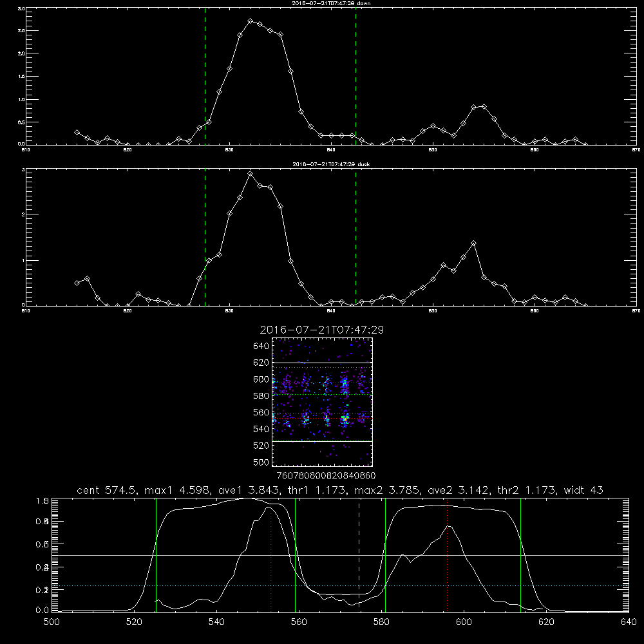Click "widt 43" in the statistics line
Image resolution: width=644 pixels, height=644 pixels.
pos(583,490)
